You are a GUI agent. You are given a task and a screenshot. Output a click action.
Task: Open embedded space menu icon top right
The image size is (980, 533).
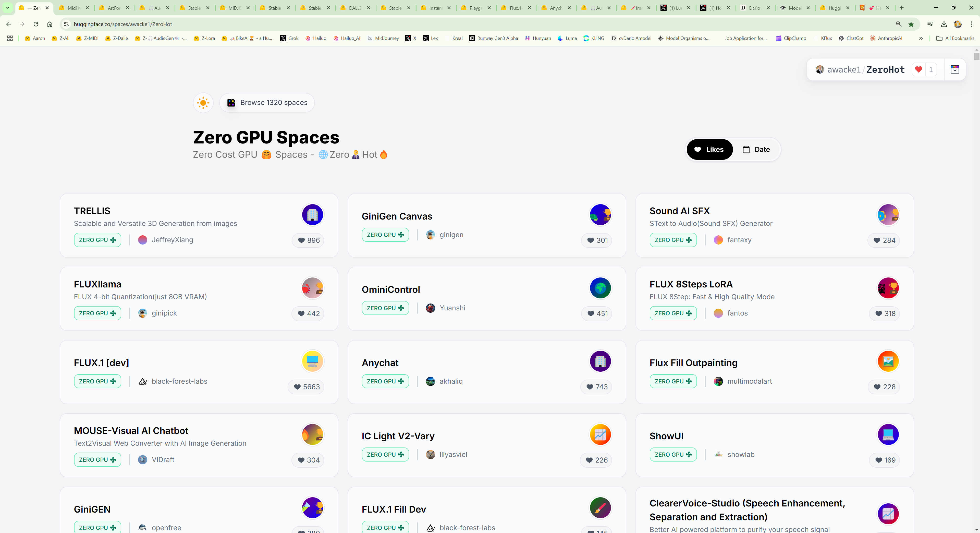click(954, 70)
